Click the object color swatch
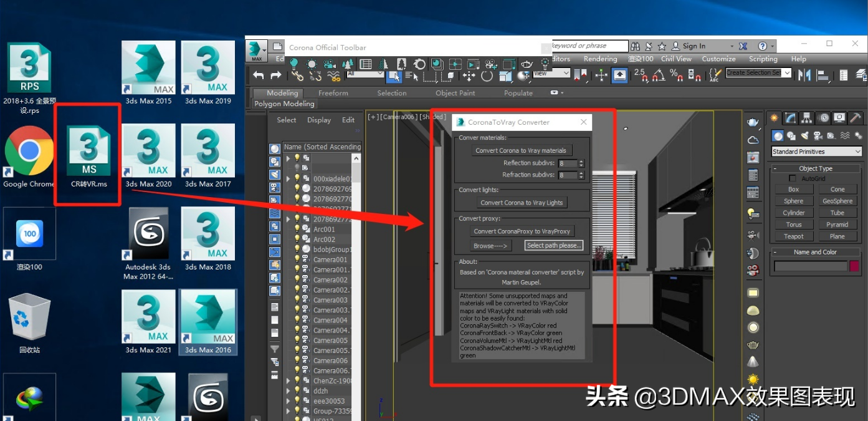868x421 pixels. tap(854, 266)
